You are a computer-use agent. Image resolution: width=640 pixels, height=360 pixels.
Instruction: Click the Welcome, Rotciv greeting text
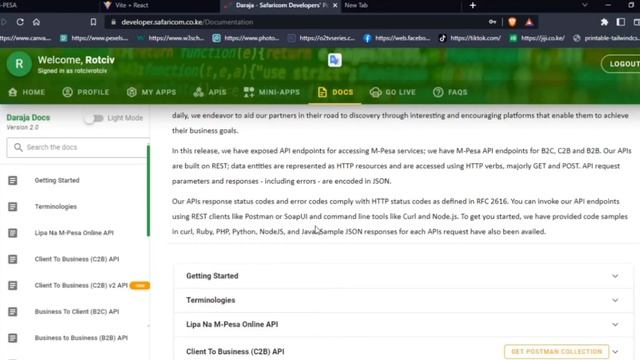pyautogui.click(x=76, y=60)
